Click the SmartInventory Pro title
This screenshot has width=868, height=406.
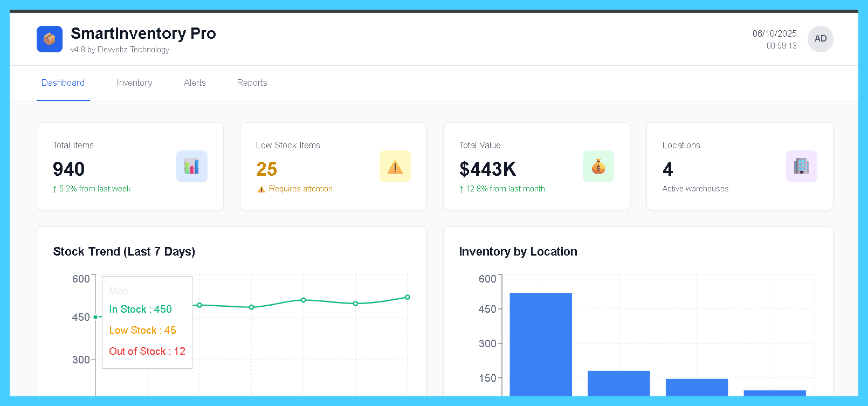pyautogui.click(x=143, y=33)
